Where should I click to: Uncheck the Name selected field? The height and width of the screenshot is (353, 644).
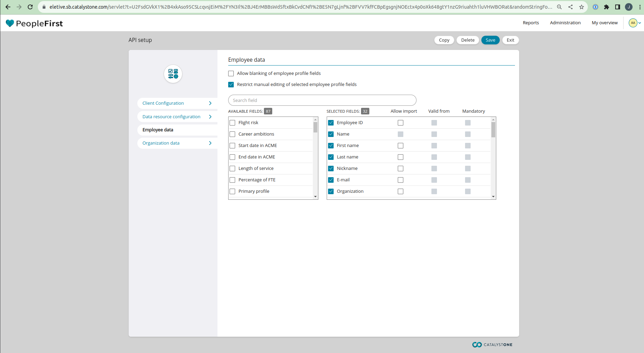point(331,134)
